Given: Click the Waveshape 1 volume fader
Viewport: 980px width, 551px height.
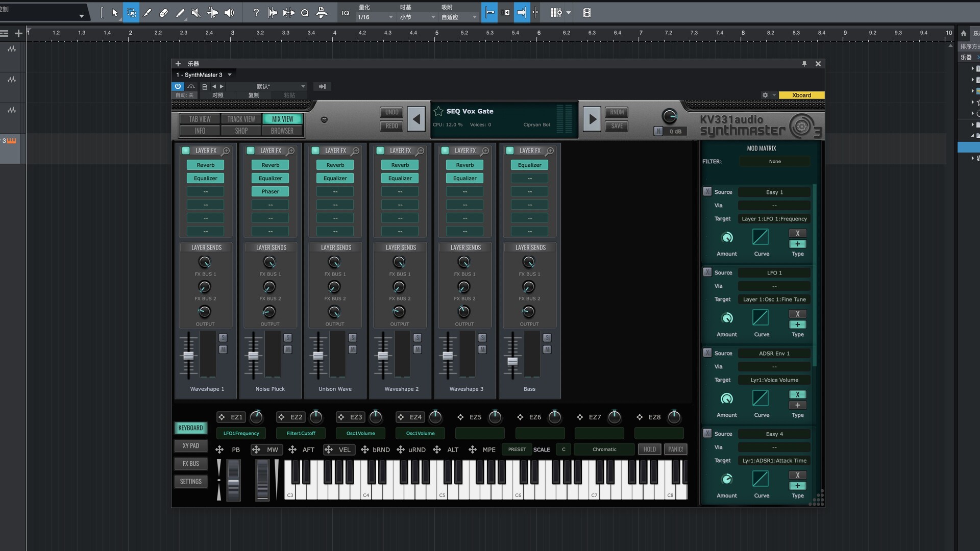Looking at the screenshot, I should click(x=188, y=356).
